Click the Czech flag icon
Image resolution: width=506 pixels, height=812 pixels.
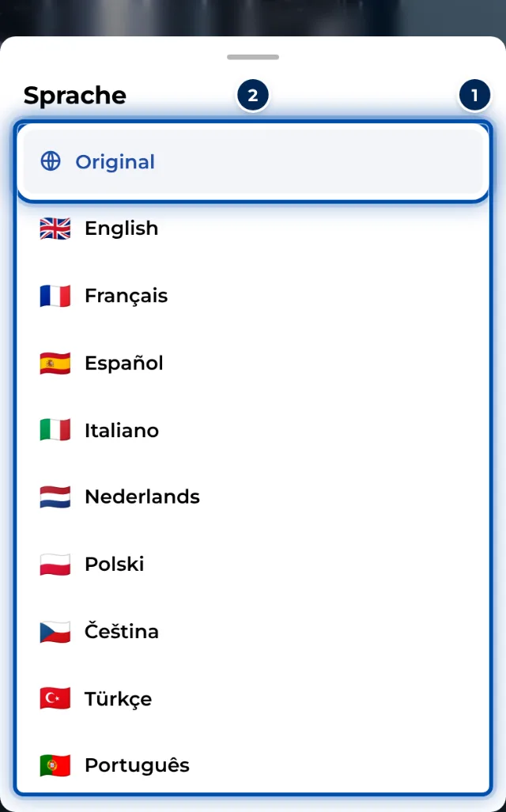point(55,632)
